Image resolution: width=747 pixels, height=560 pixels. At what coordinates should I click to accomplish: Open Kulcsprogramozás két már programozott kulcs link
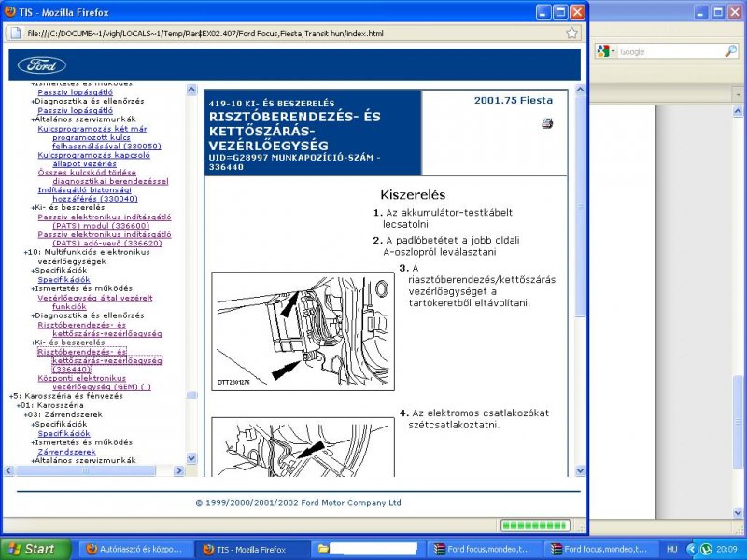pos(100,137)
